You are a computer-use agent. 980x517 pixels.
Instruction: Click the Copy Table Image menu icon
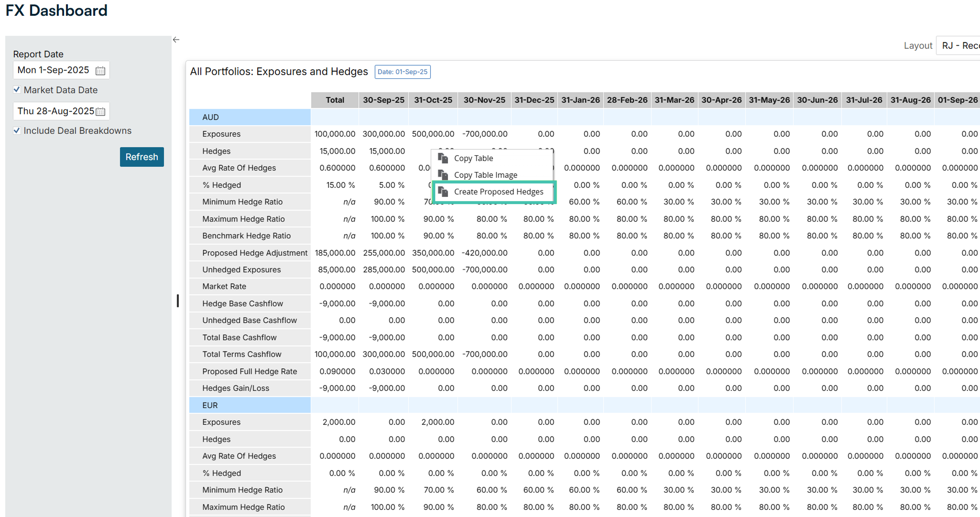point(443,175)
